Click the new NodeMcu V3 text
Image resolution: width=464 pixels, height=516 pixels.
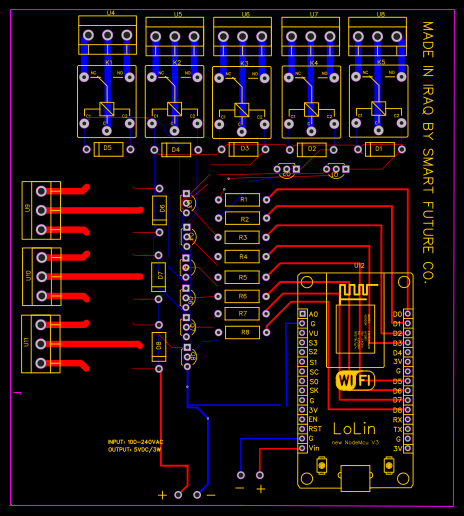(x=355, y=443)
